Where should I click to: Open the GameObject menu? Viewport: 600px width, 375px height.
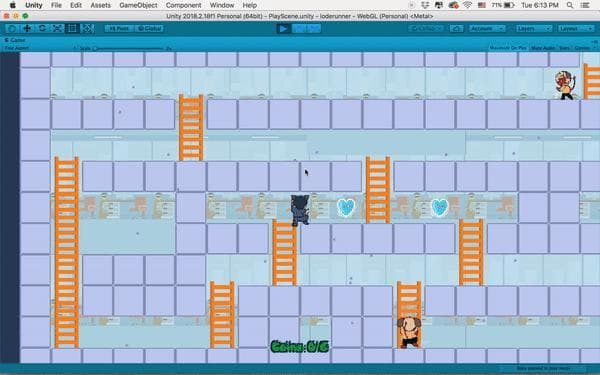click(x=138, y=5)
